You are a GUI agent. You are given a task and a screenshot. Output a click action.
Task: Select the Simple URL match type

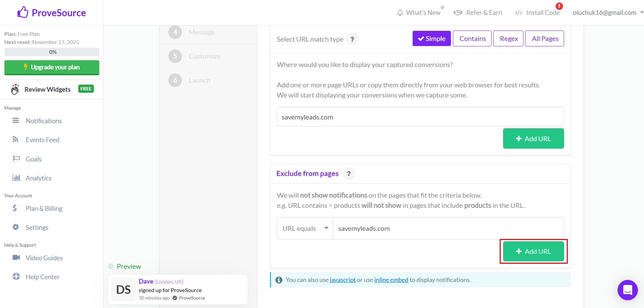tap(431, 38)
